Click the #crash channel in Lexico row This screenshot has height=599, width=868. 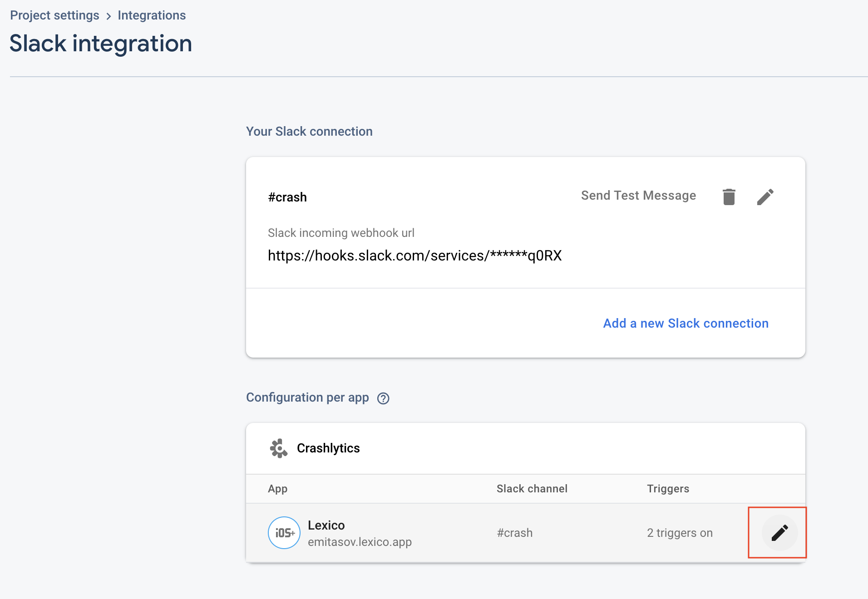[x=514, y=533]
